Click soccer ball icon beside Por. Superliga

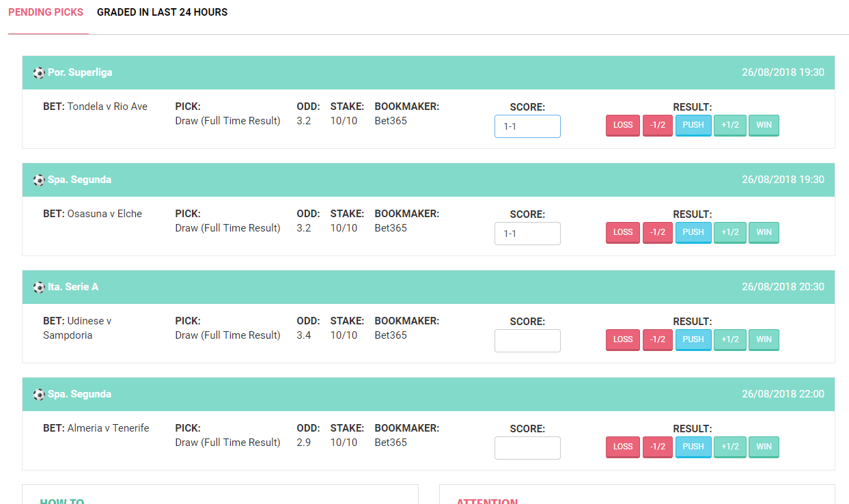pos(39,72)
